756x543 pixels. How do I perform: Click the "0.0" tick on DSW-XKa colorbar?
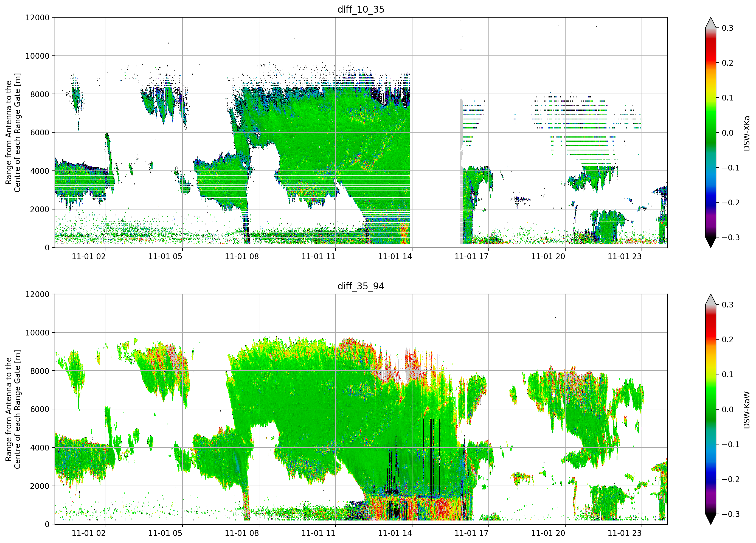tap(727, 133)
